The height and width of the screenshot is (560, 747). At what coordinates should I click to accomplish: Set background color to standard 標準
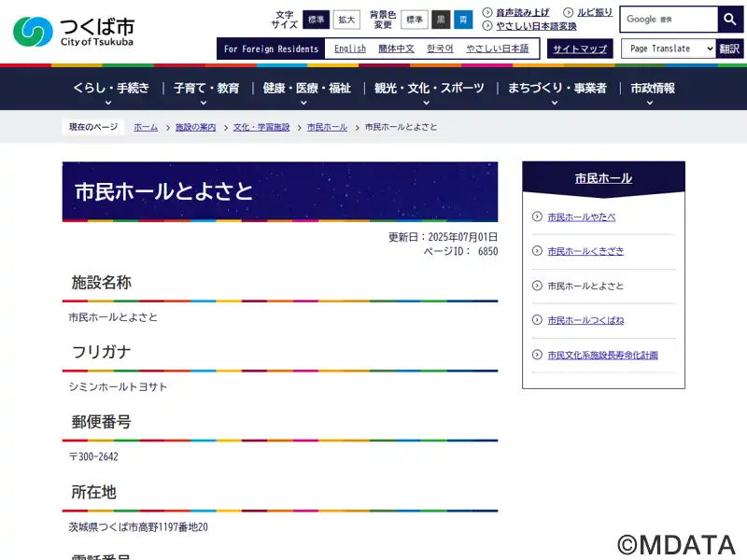[x=414, y=20]
